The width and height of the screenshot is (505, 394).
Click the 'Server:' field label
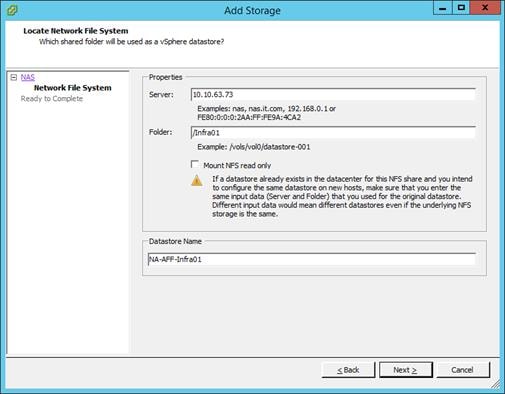click(x=161, y=95)
